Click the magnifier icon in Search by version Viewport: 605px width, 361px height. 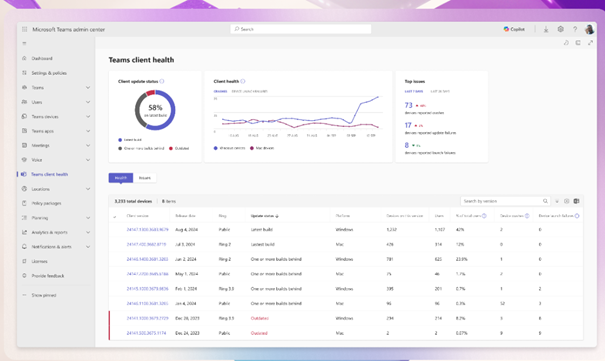pos(545,201)
